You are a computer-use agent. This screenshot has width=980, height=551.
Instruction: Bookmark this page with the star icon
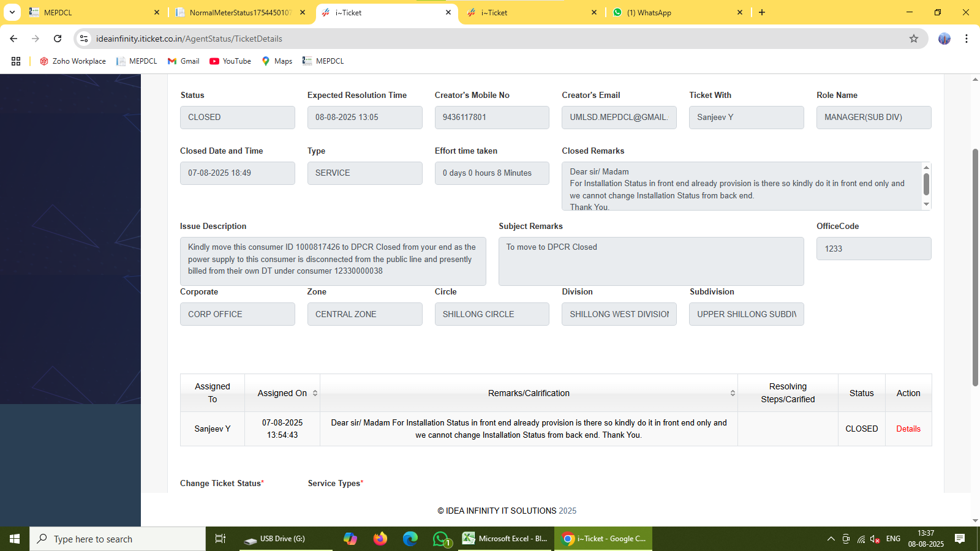coord(914,39)
